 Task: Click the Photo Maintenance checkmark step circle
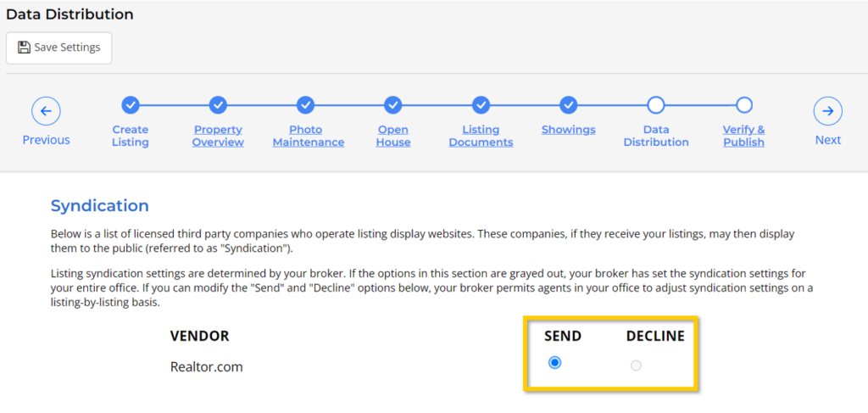point(305,104)
